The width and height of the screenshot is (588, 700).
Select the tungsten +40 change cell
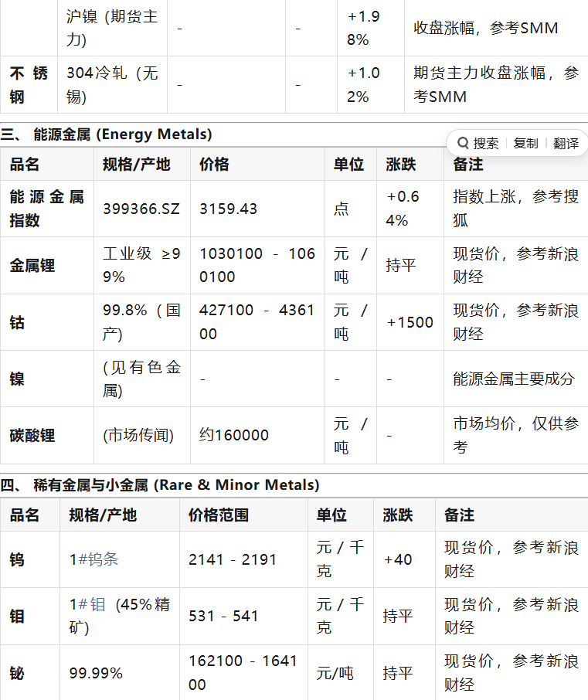[398, 559]
